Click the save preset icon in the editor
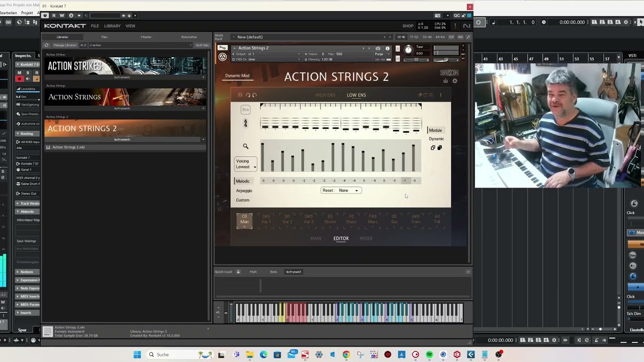 [240, 95]
